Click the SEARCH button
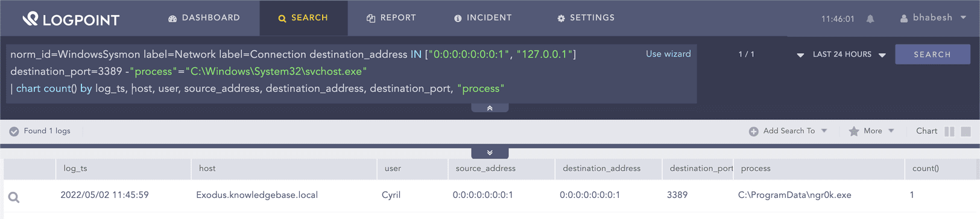The image size is (980, 219). pyautogui.click(x=932, y=54)
